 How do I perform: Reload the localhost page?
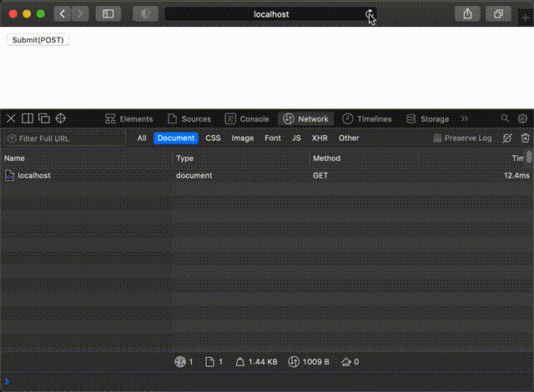[x=369, y=14]
